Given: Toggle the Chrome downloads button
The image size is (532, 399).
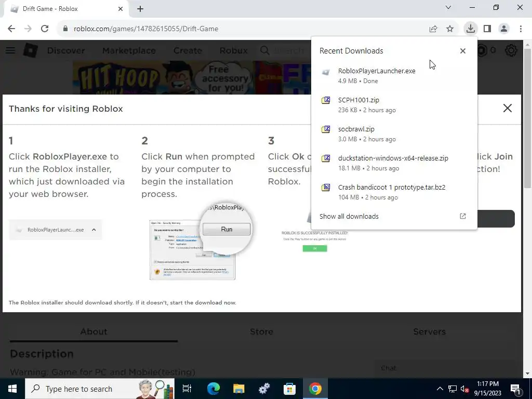Looking at the screenshot, I should [x=470, y=29].
